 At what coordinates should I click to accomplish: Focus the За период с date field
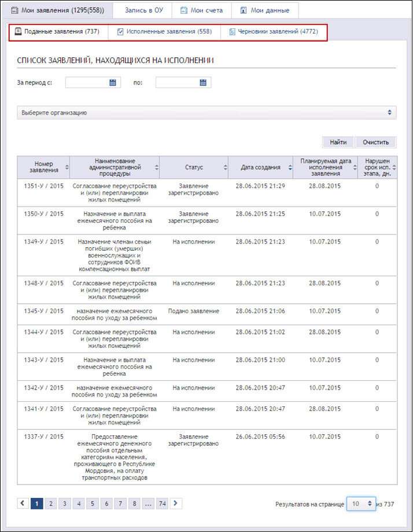click(93, 82)
